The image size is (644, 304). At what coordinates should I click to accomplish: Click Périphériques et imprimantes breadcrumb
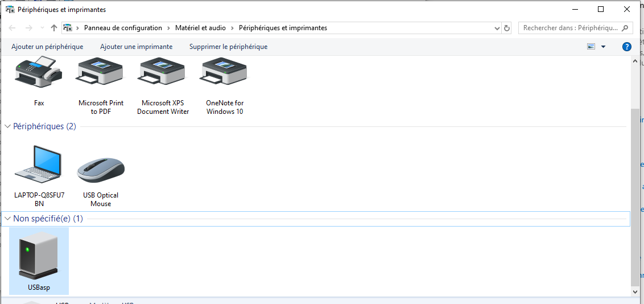point(283,28)
